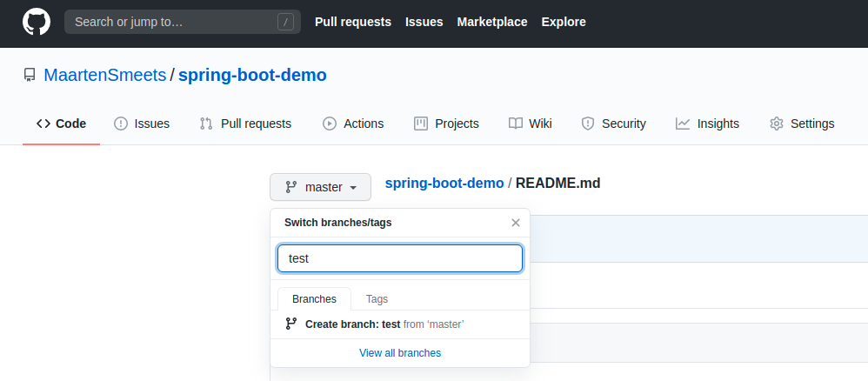Collapse the master branch dropdown
Screen dimensions: 868x381
320,187
